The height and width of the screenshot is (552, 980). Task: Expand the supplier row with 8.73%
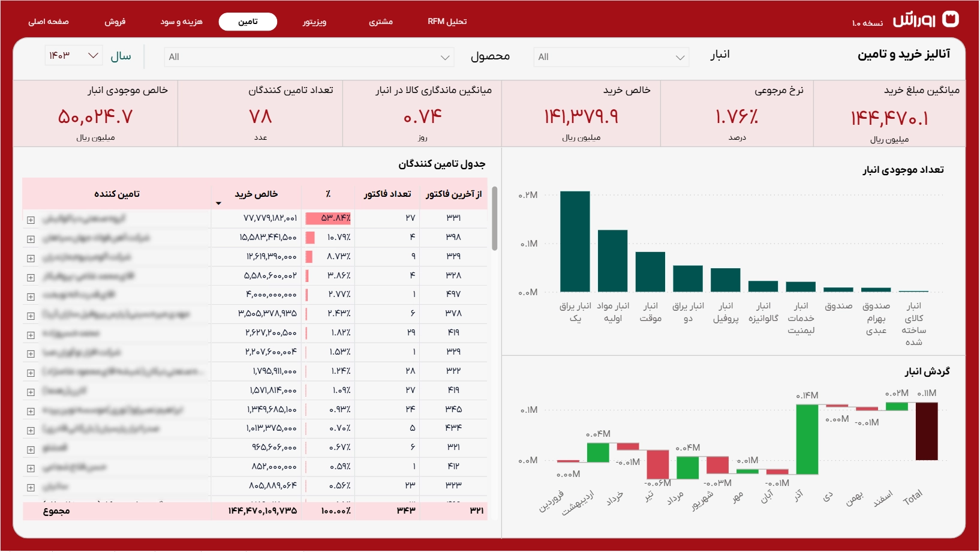click(31, 259)
